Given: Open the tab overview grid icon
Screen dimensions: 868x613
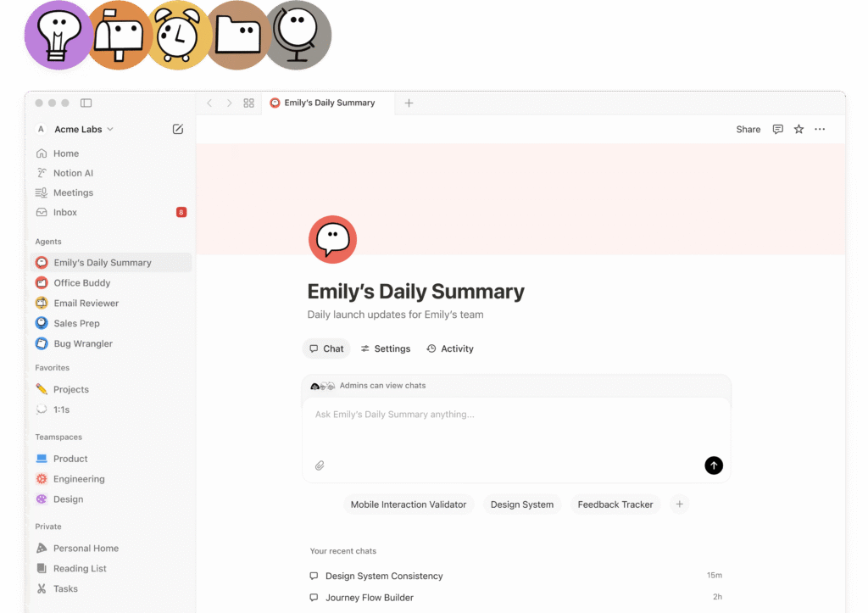Looking at the screenshot, I should pos(248,103).
